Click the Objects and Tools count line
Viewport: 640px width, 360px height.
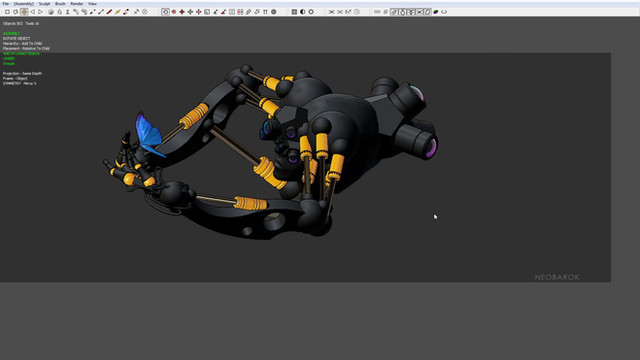[x=21, y=23]
